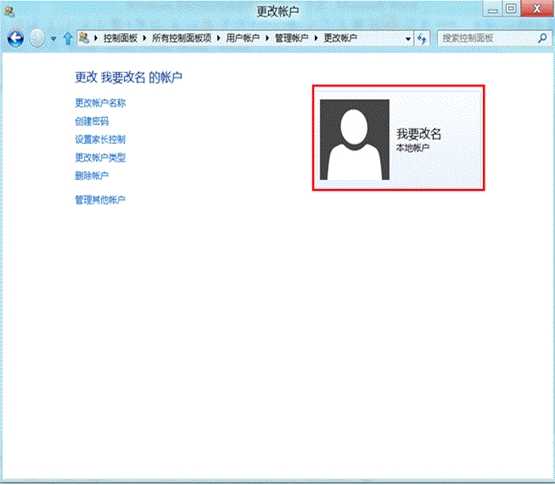Screen dimensions: 555x485
Task: Open the address bar history dropdown
Action: (x=408, y=39)
